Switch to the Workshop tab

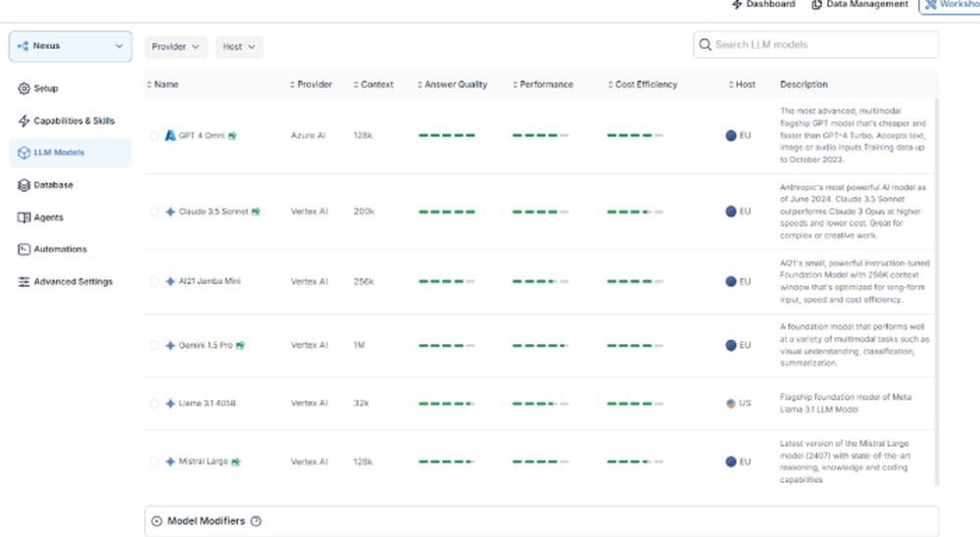(x=950, y=4)
